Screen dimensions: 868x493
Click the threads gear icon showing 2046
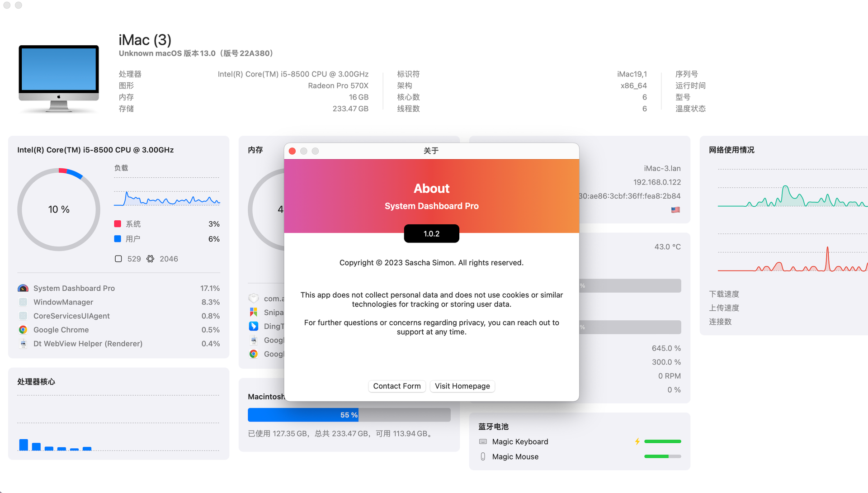(x=150, y=258)
